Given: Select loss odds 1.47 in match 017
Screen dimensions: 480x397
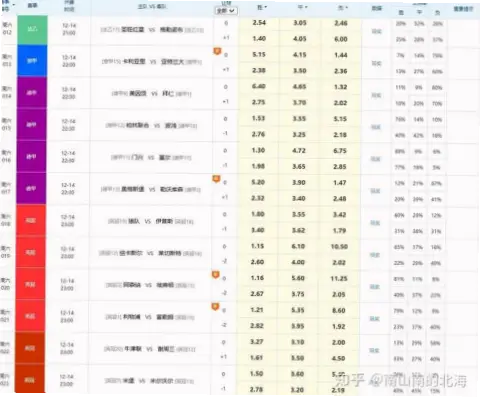Looking at the screenshot, I should 340,183.
